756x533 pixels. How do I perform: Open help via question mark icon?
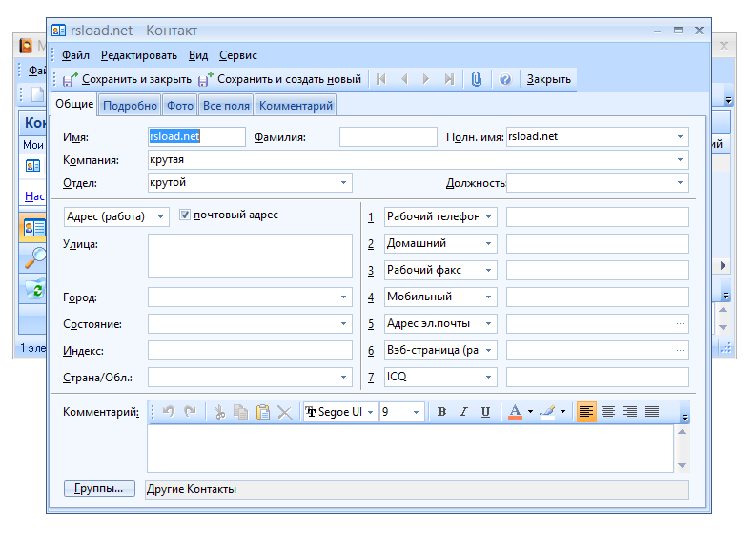[505, 79]
